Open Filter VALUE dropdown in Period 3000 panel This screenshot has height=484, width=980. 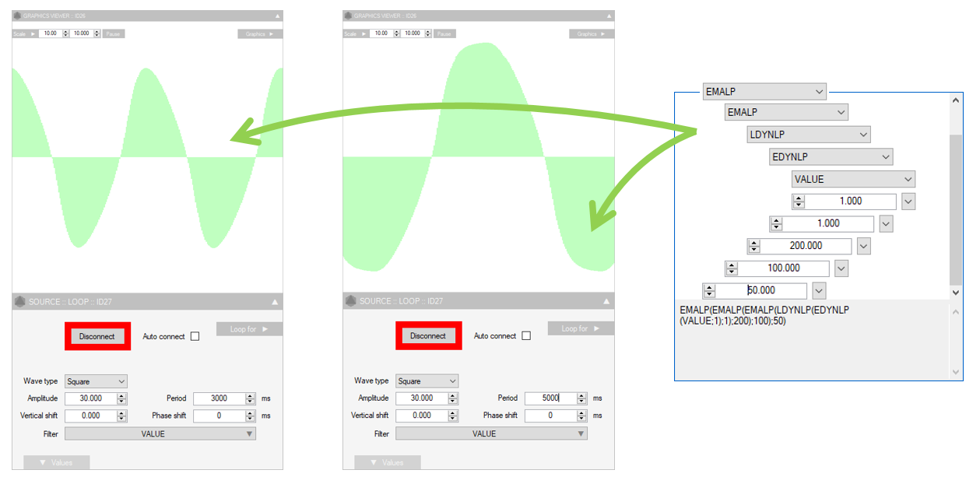click(x=160, y=433)
